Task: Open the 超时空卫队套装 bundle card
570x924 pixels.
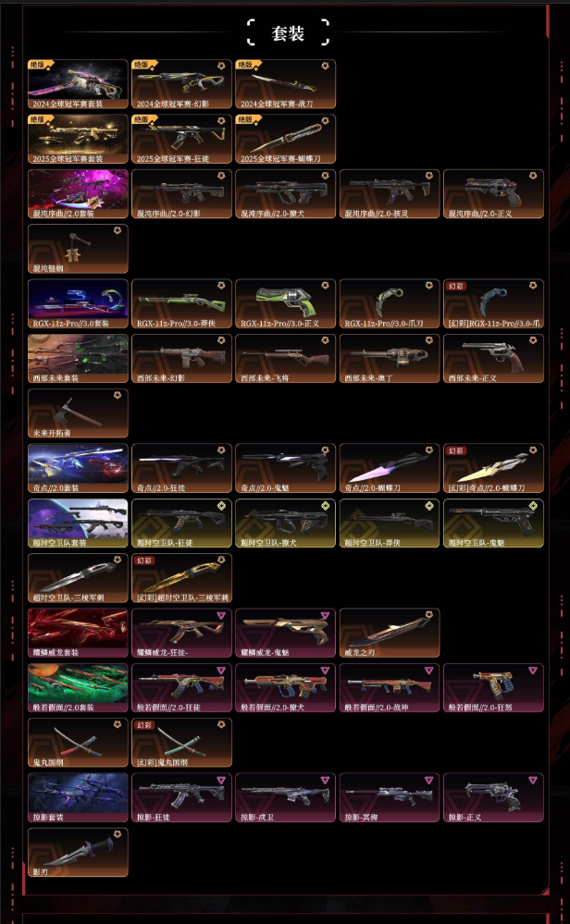Action: pyautogui.click(x=78, y=524)
